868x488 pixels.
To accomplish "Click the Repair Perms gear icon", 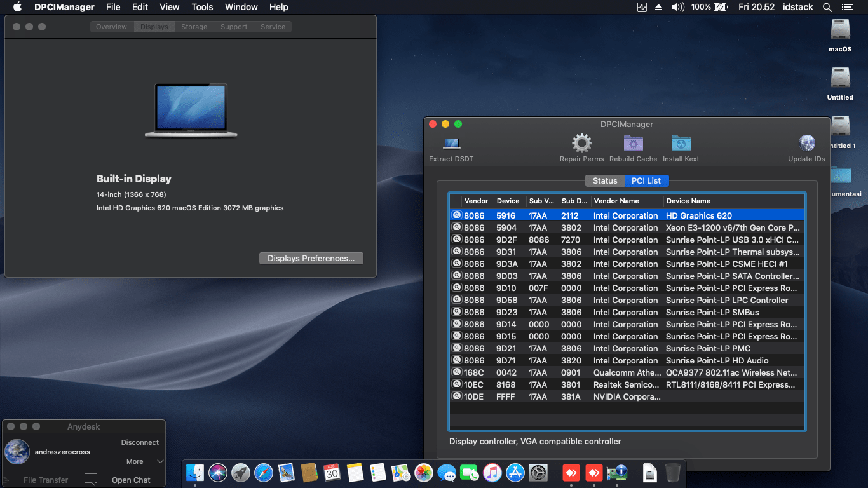I will [581, 144].
